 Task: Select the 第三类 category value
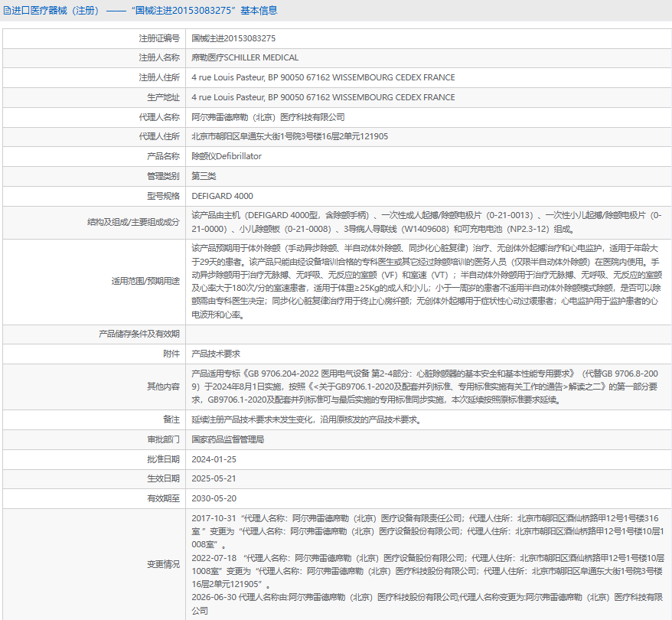point(204,176)
